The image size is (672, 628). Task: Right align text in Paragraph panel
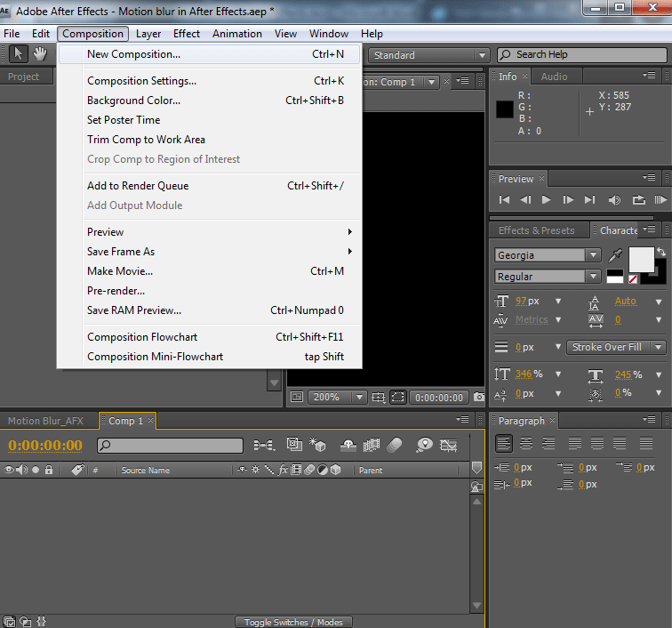[548, 443]
